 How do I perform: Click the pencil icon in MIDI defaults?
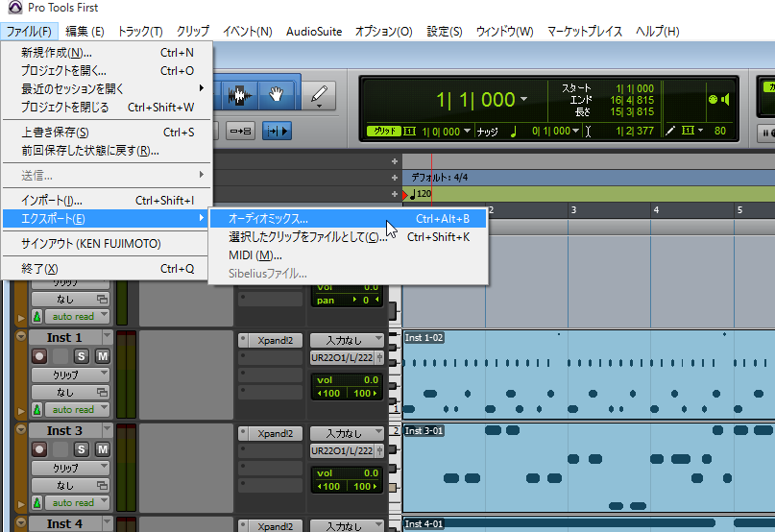coord(670,131)
